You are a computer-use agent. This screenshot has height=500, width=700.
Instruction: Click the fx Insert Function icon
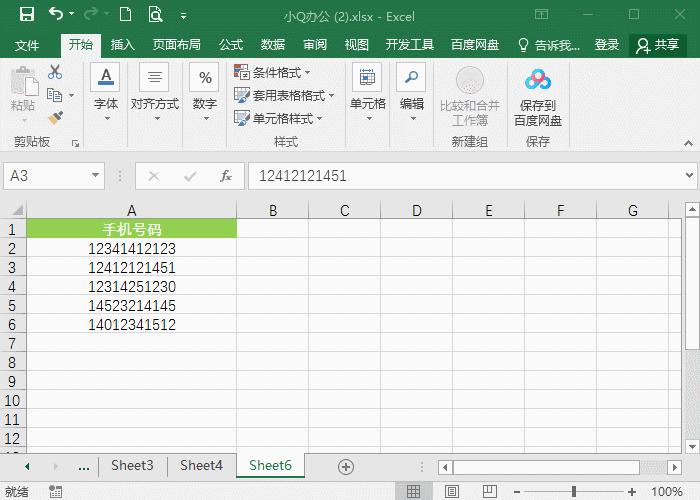226,176
